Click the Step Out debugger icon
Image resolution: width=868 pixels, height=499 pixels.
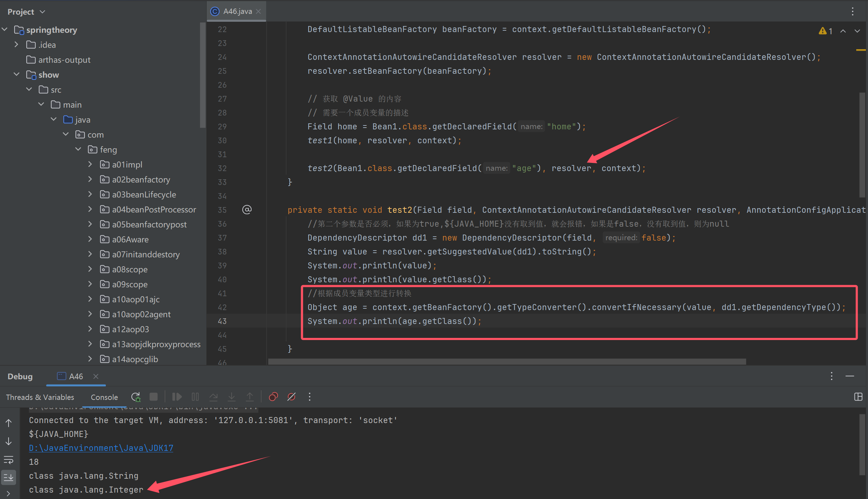250,397
